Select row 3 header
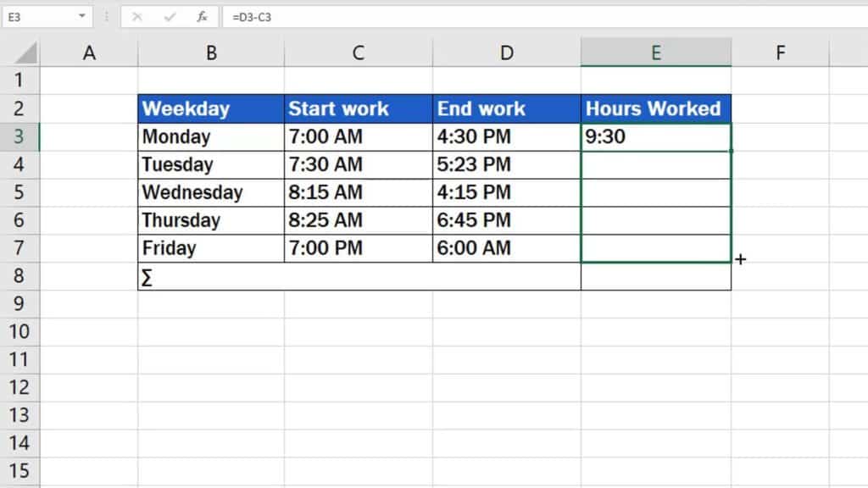Image resolution: width=868 pixels, height=488 pixels. coord(20,136)
